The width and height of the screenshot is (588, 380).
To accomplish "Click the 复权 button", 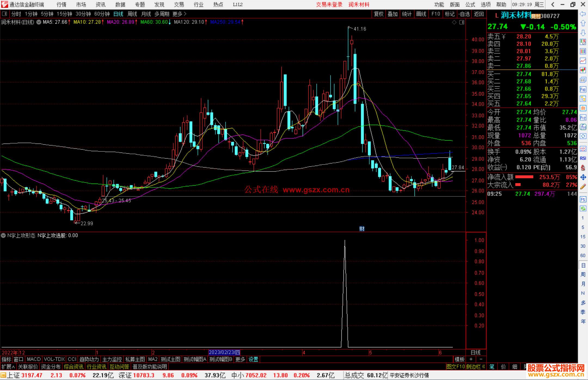I will (x=379, y=14).
